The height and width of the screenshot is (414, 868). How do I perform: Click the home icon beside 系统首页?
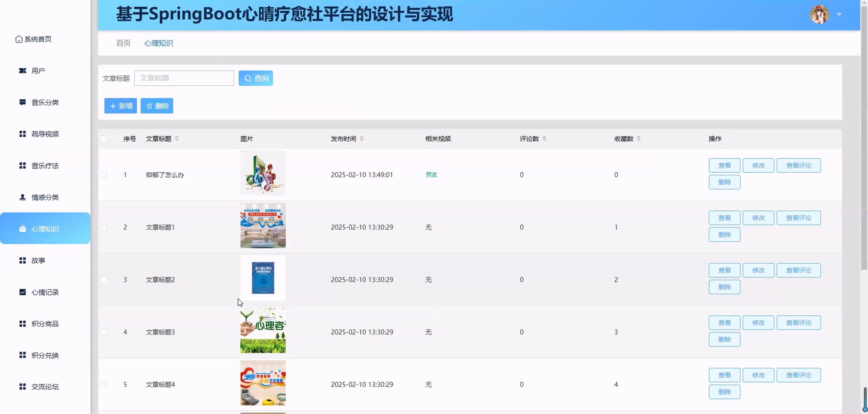pos(19,39)
